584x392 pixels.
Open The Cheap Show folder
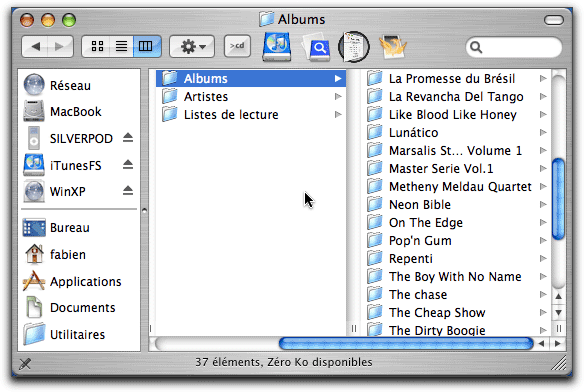click(x=457, y=312)
